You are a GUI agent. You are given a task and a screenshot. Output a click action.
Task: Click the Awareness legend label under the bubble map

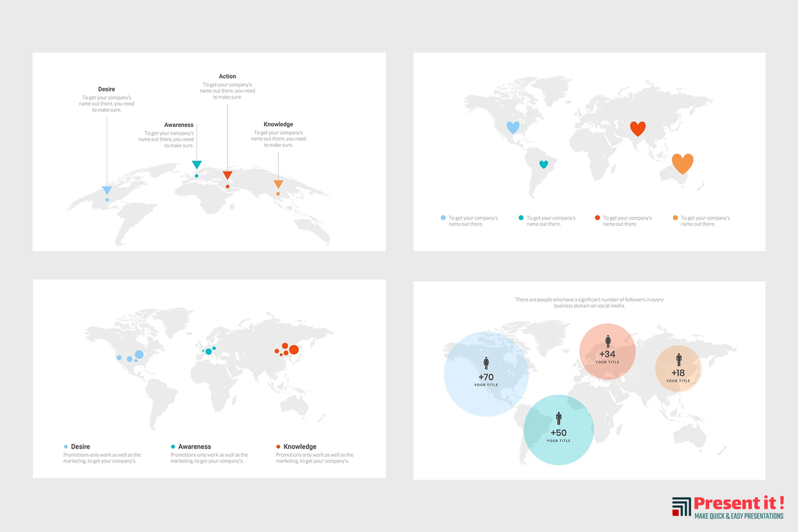[x=194, y=446]
